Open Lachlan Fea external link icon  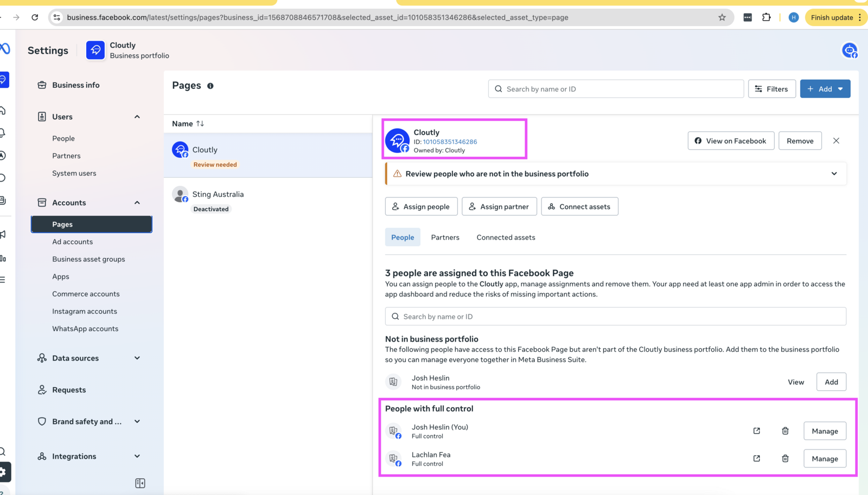pos(756,459)
